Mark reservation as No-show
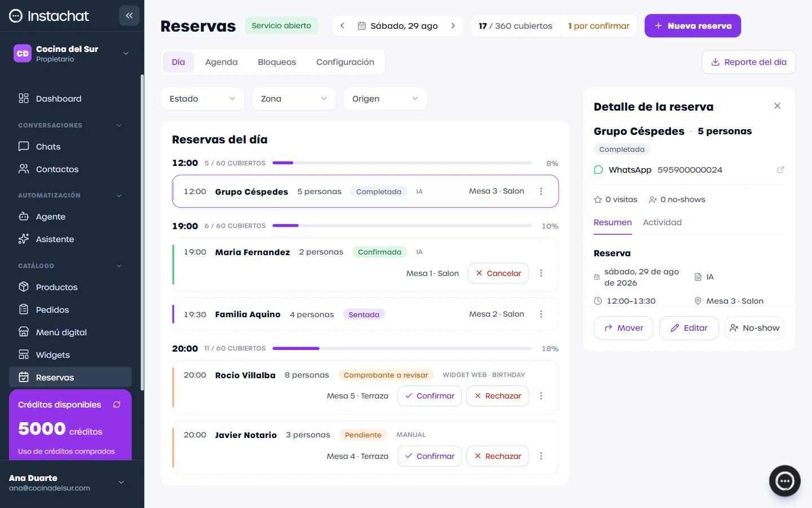Screen dimensions: 812x508 (754, 328)
